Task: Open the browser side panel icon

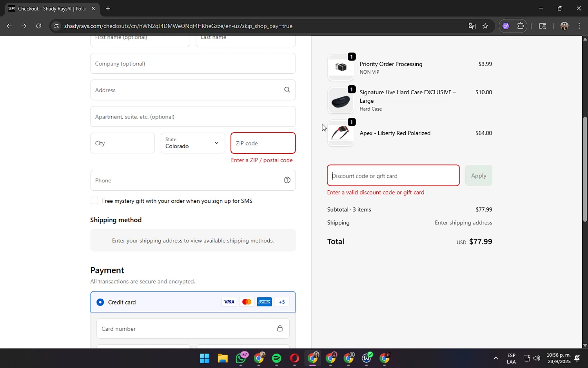Action: tap(543, 26)
